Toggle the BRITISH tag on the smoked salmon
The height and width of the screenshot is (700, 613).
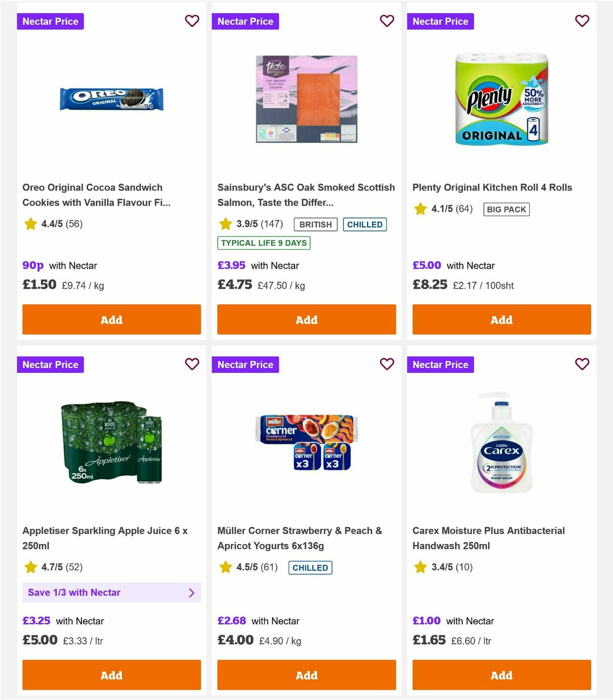315,224
